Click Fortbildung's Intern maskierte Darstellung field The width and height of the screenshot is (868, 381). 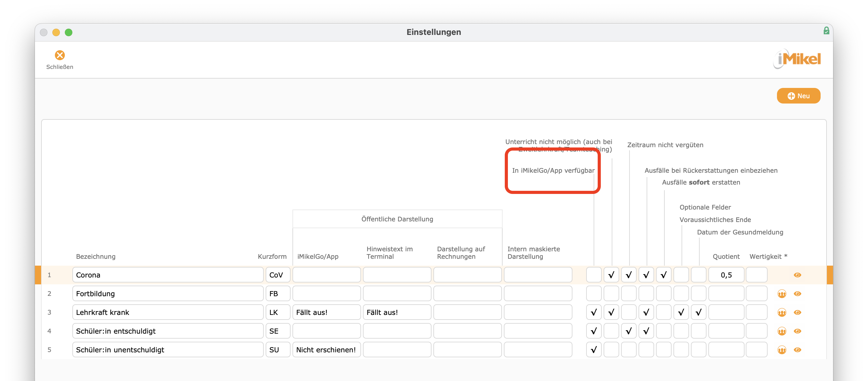[538, 294]
